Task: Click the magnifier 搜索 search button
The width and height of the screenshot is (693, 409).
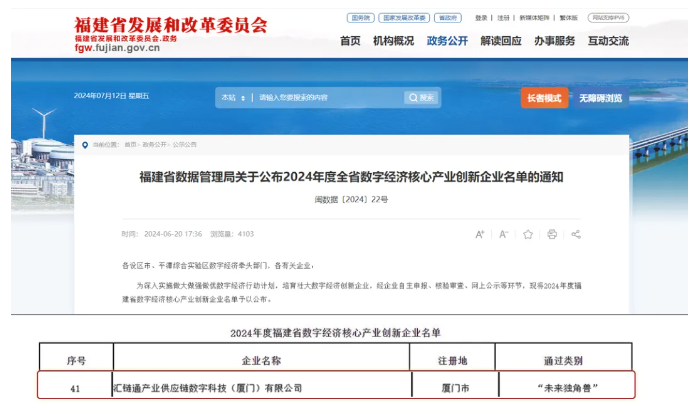Action: (x=421, y=98)
